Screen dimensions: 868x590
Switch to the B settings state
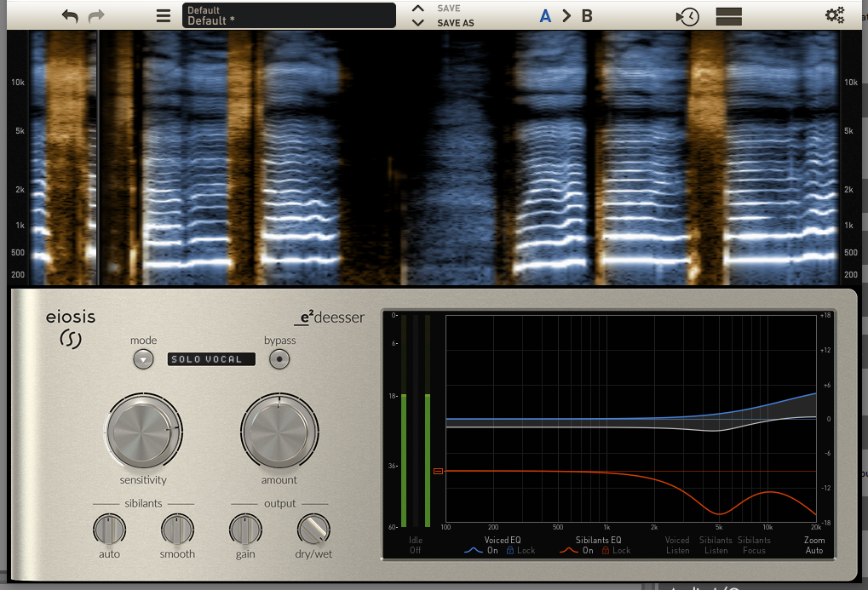[x=587, y=16]
